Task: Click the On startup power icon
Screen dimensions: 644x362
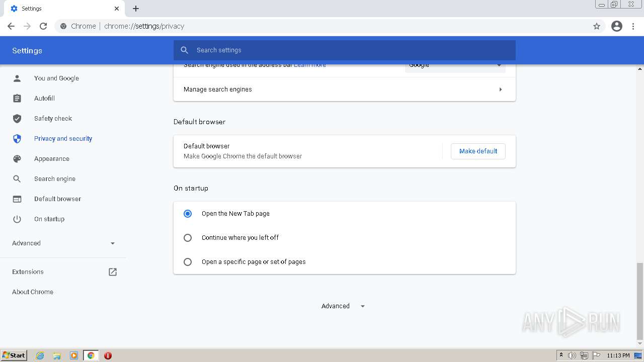Action: click(x=17, y=219)
